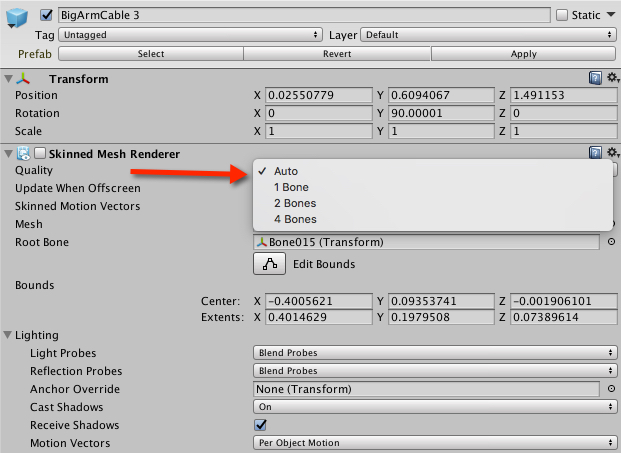The width and height of the screenshot is (621, 453).
Task: Click Root Bone object picker circle
Action: pyautogui.click(x=611, y=242)
